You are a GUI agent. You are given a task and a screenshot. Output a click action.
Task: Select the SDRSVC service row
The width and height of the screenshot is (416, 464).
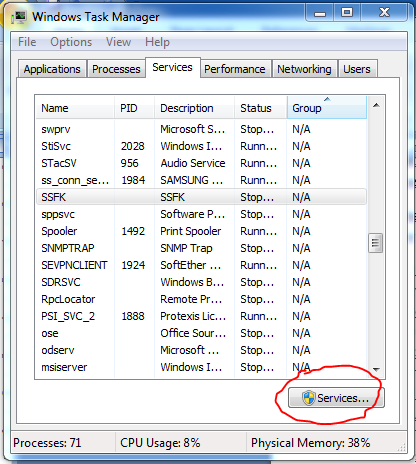pos(201,282)
